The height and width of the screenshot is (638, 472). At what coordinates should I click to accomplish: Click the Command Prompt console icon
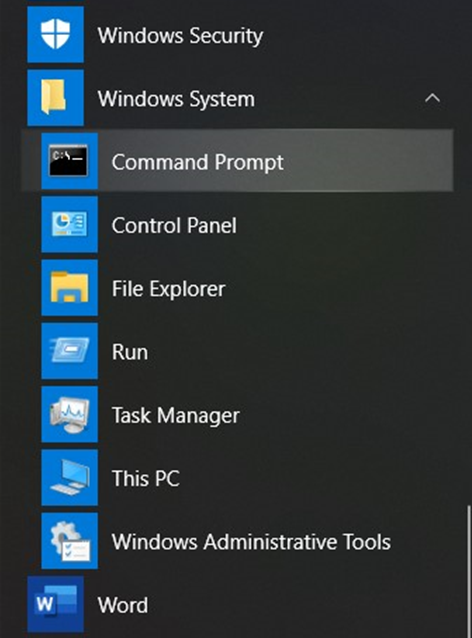coord(70,161)
